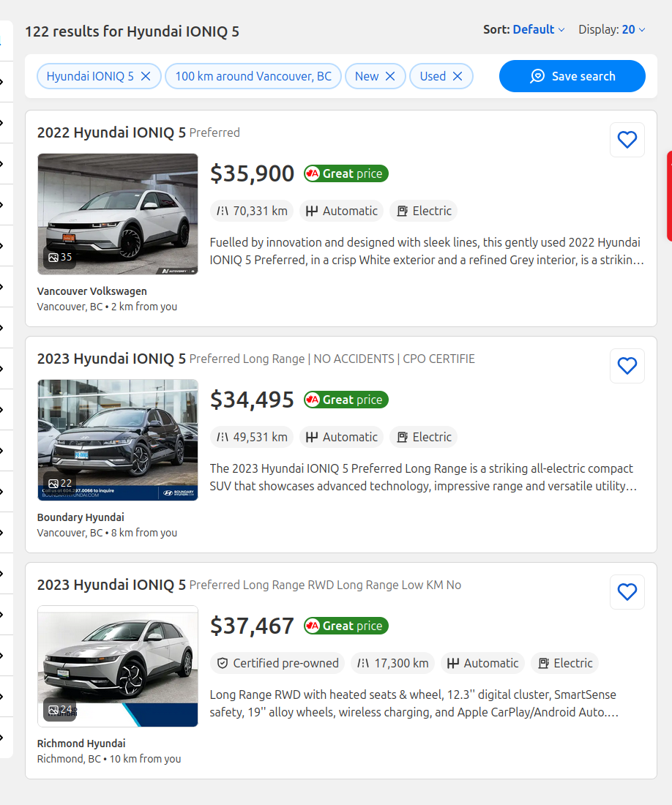Remove the New condition filter

pyautogui.click(x=390, y=76)
